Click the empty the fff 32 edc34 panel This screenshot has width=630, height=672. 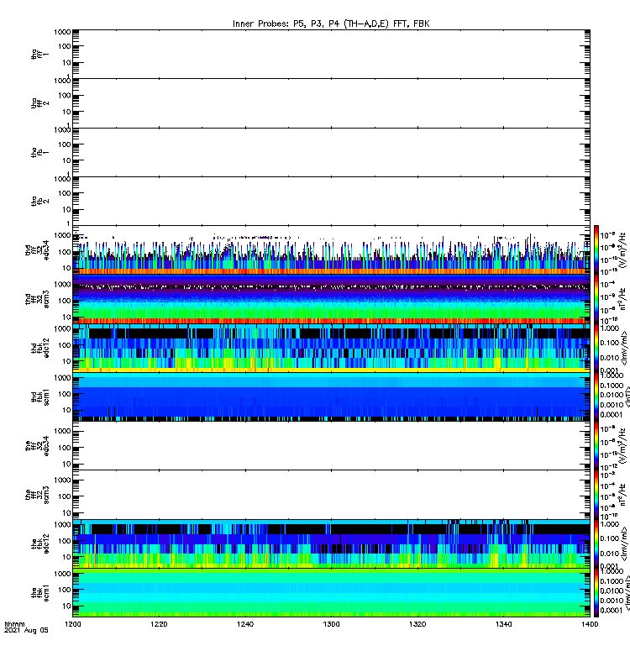point(331,446)
